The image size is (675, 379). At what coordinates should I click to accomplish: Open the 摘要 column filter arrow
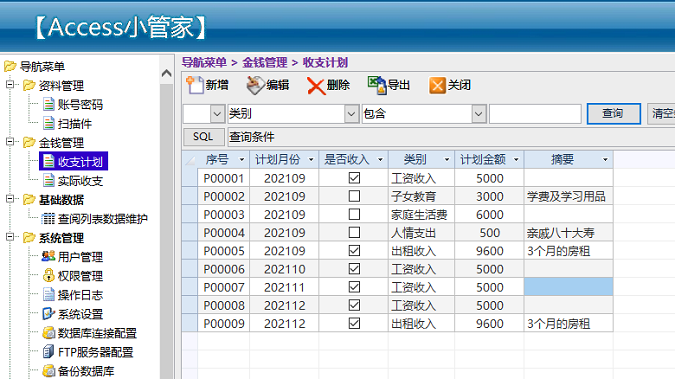coord(605,160)
